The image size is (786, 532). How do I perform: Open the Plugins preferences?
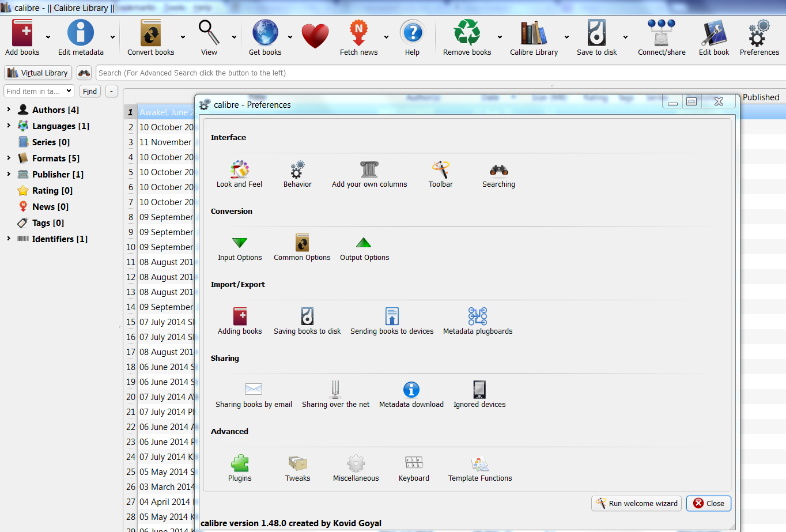(240, 469)
